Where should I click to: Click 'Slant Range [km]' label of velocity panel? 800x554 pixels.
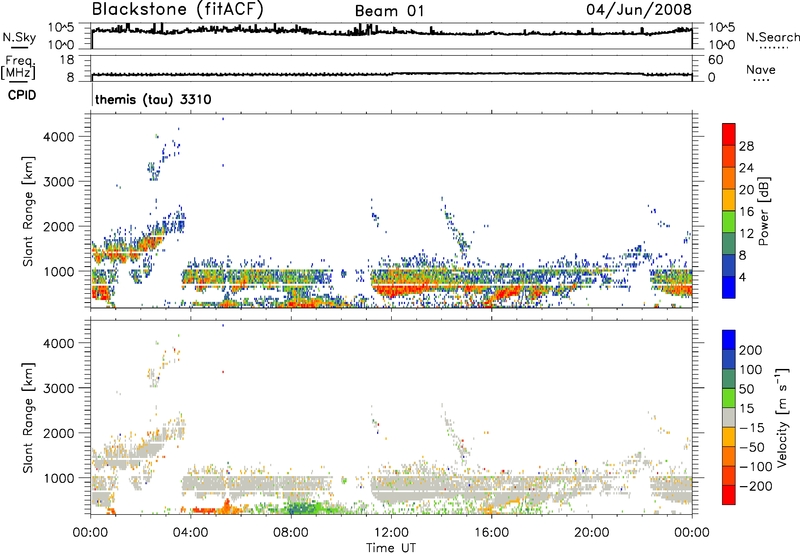28,417
